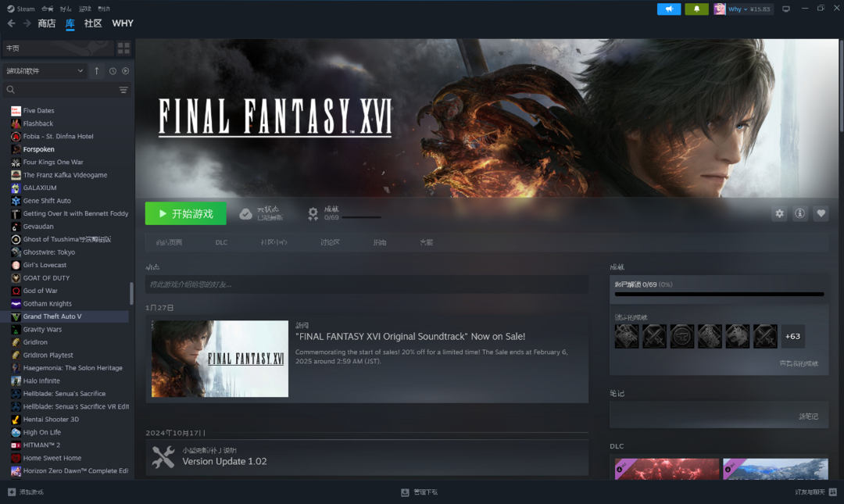844x504 pixels.
Task: Click the activity post input field
Action: pyautogui.click(x=367, y=284)
